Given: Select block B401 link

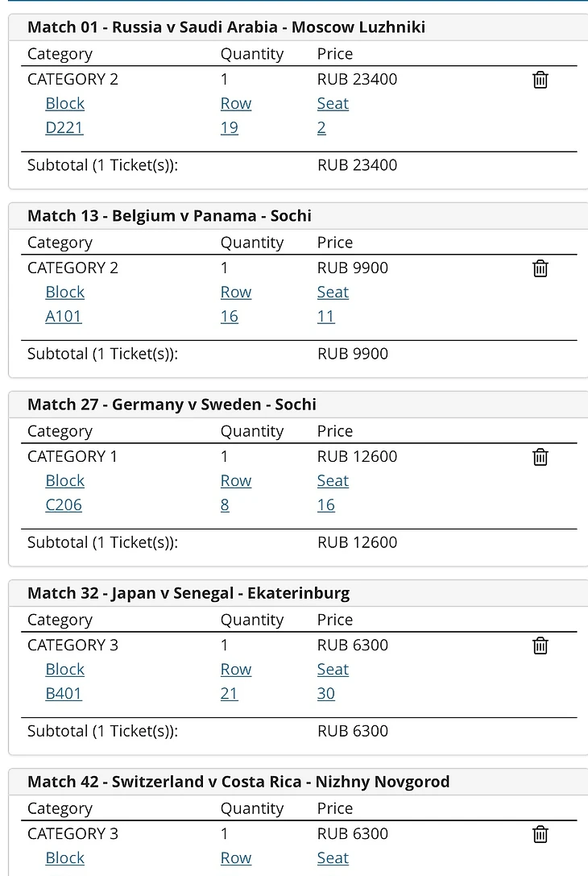Looking at the screenshot, I should 64,693.
